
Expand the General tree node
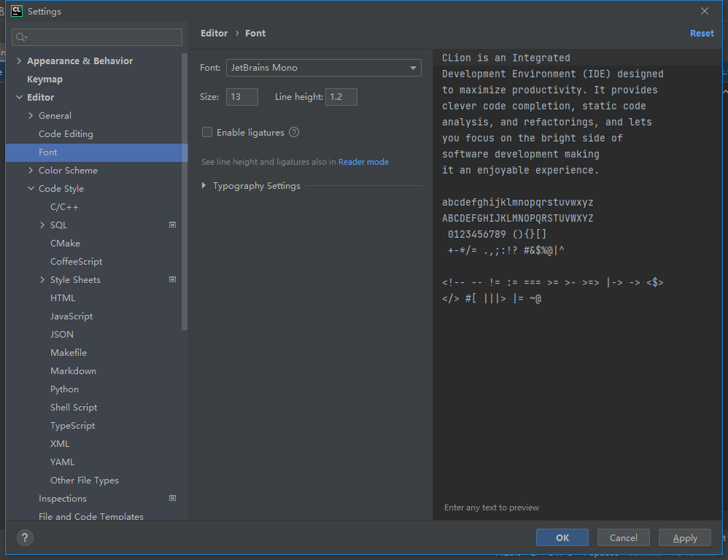(x=31, y=115)
